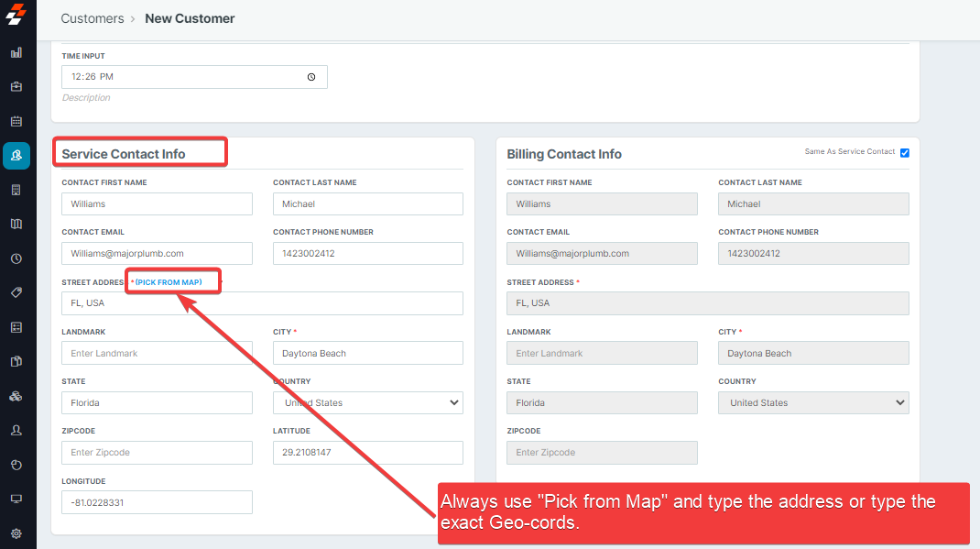Open the calendar schedule icon

16,121
